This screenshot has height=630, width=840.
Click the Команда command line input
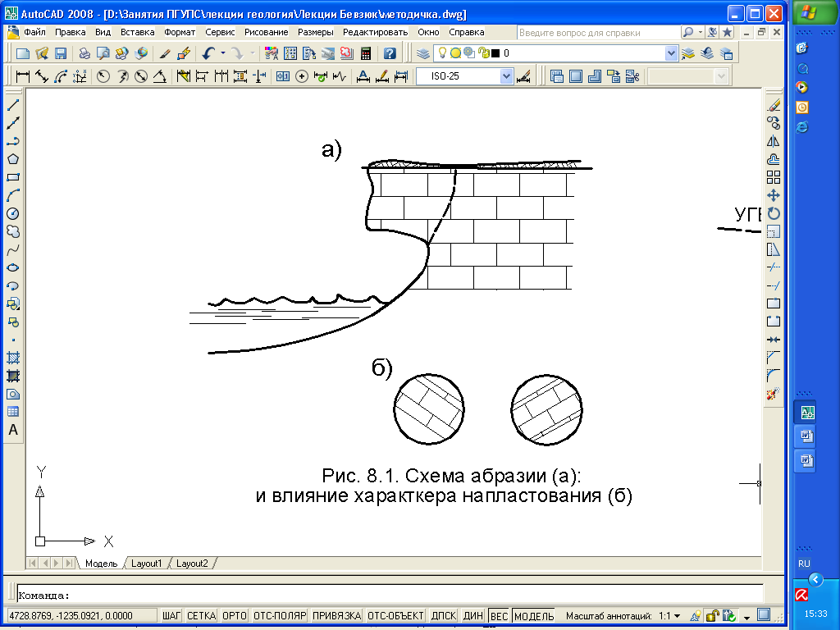(390, 596)
